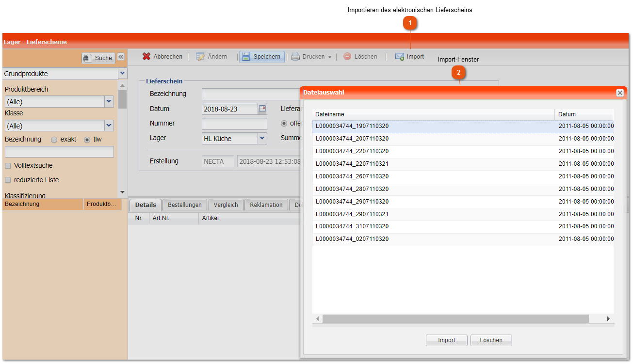Open the Datum calendar picker icon
633x364 pixels.
pos(262,109)
